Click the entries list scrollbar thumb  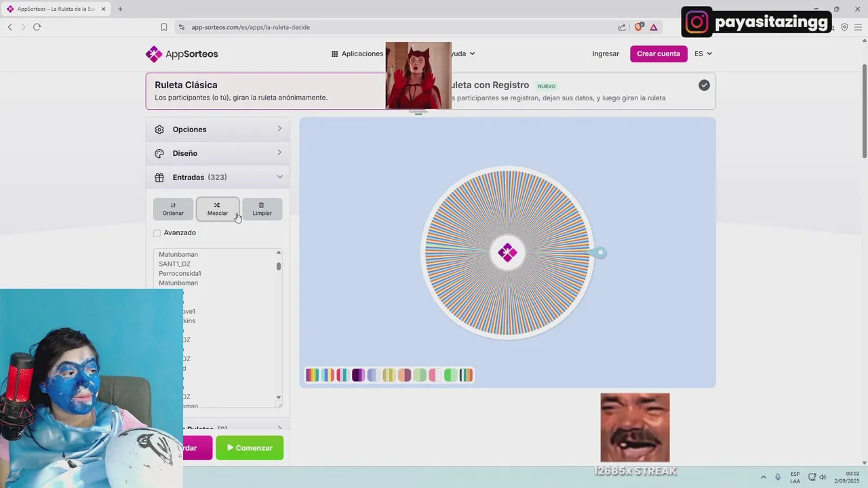pos(279,266)
